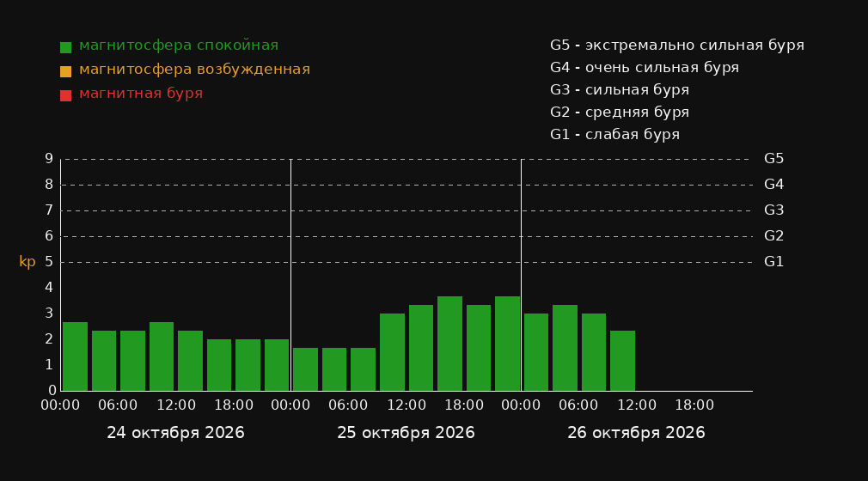The image size is (868, 481).
Task: Click the last bar on 26 октября
Action: coord(622,361)
